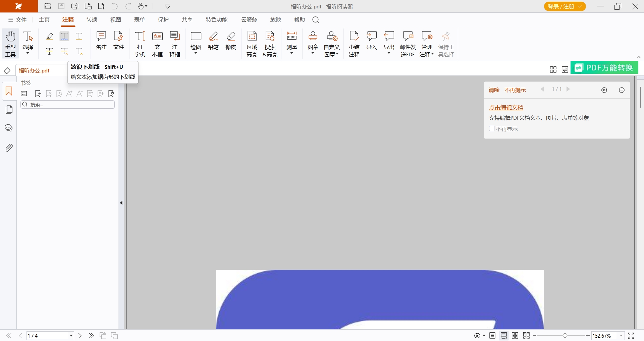The height and width of the screenshot is (341, 644).
Task: Switch to the 转换 ribbon tab
Action: click(92, 20)
